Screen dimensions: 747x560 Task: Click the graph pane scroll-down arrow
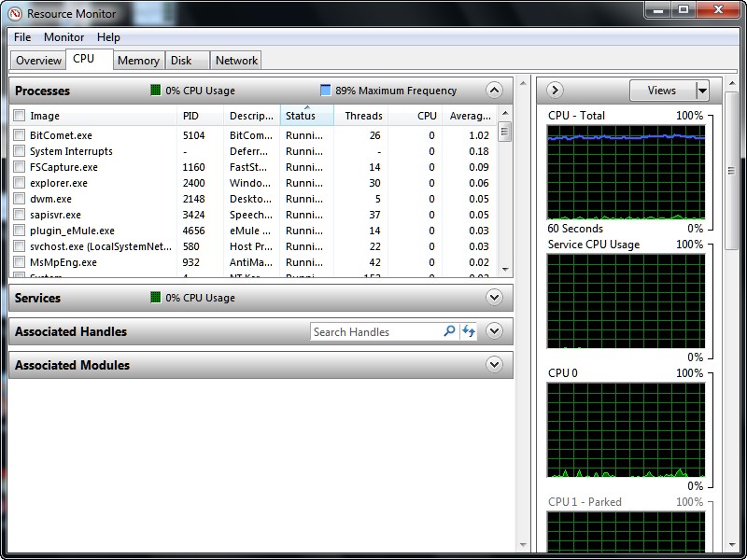tap(731, 545)
